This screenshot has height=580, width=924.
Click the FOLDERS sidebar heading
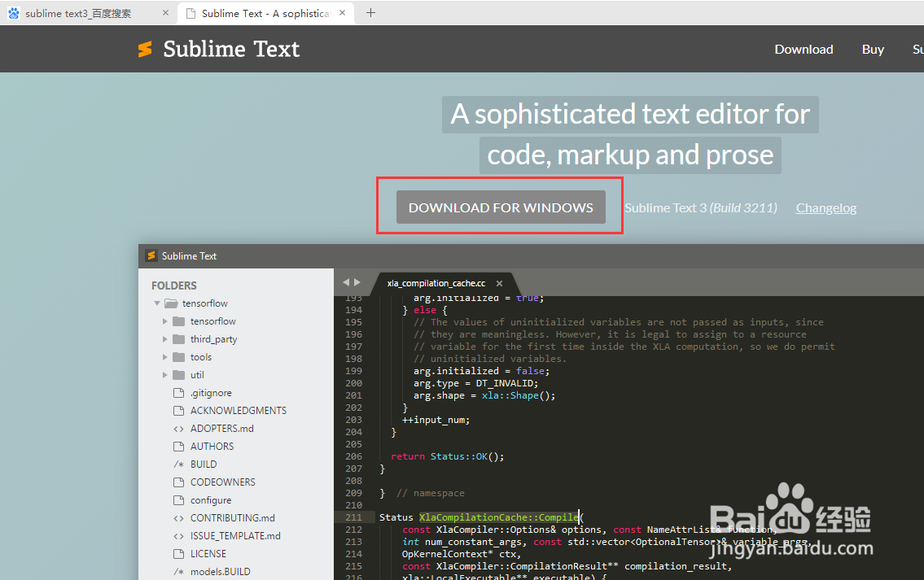pos(174,286)
